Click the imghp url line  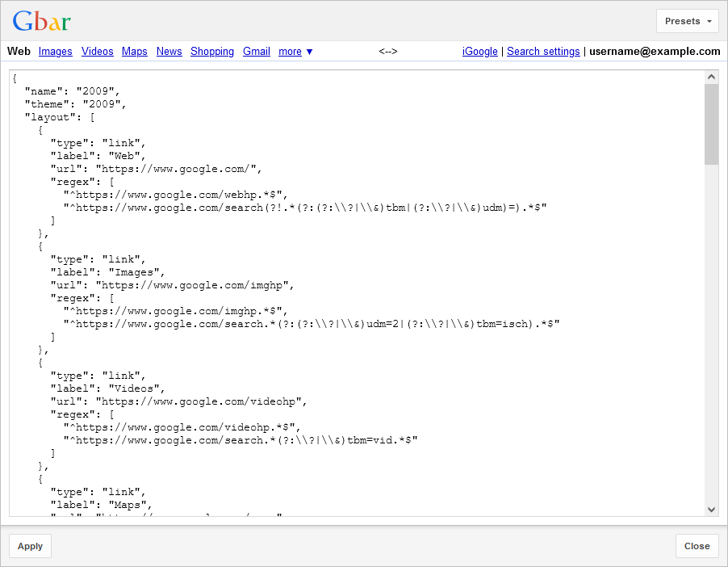click(172, 285)
